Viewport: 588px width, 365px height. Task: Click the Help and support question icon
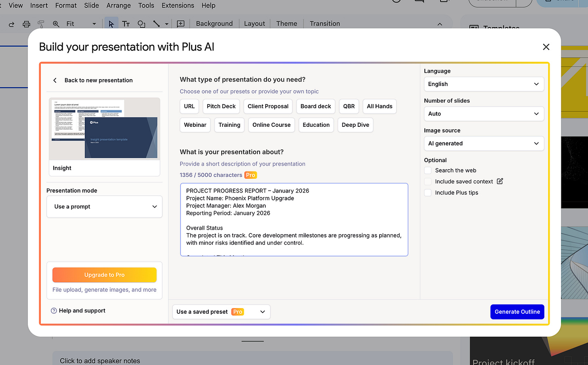coord(54,310)
